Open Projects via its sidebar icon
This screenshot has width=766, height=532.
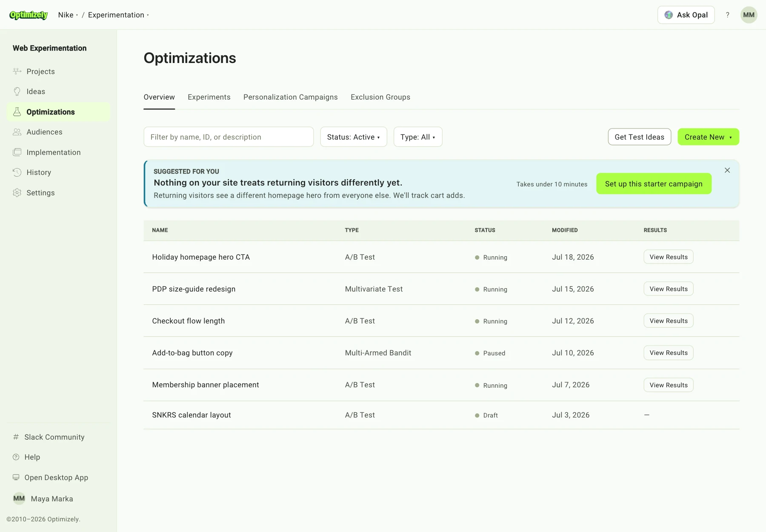point(17,71)
